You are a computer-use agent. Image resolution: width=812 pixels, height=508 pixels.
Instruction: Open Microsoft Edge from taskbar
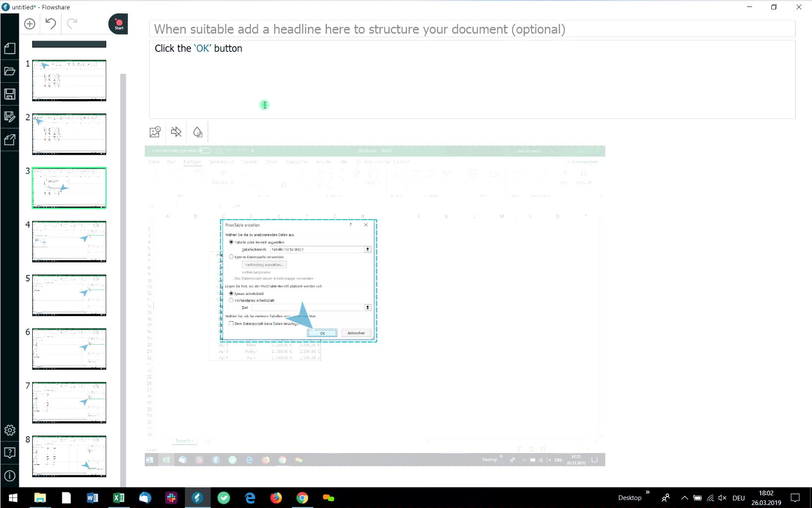tap(250, 498)
